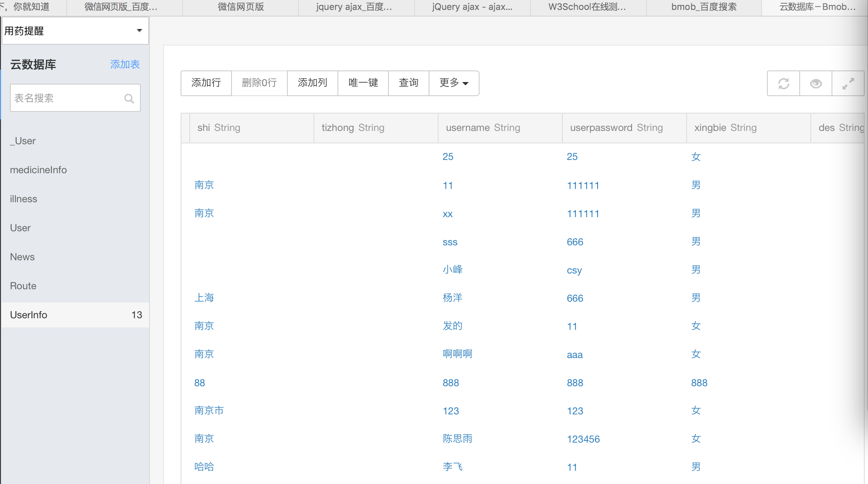Expand the 更多 dropdown menu

pos(454,83)
